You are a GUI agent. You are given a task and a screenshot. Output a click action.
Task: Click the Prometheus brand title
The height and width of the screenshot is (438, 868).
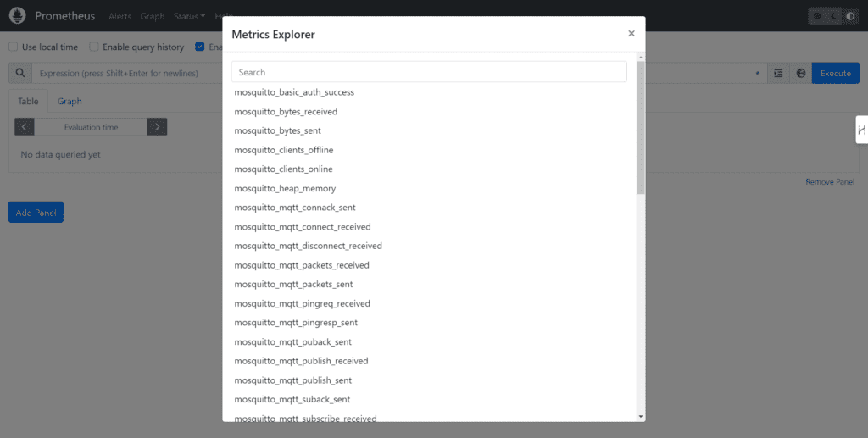click(65, 16)
